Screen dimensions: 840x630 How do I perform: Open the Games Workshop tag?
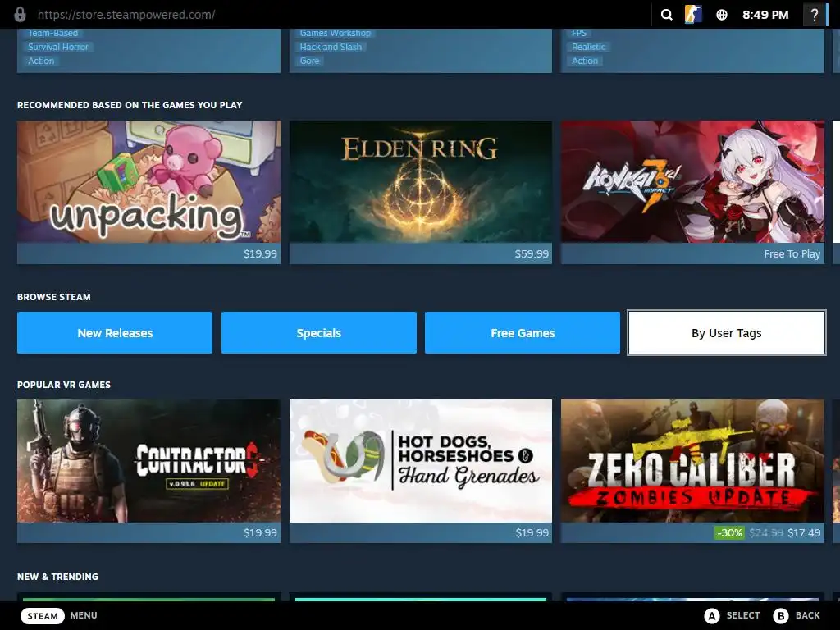[x=336, y=33]
